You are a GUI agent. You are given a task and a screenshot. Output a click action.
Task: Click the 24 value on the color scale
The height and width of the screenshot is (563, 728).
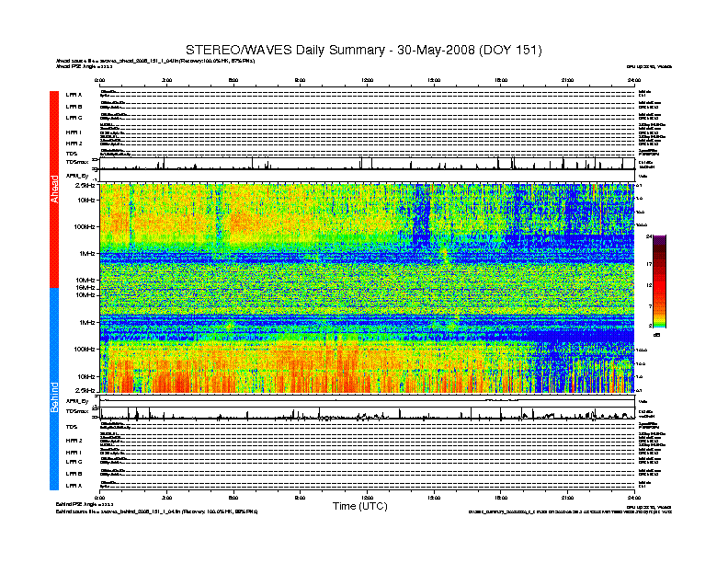pos(649,237)
